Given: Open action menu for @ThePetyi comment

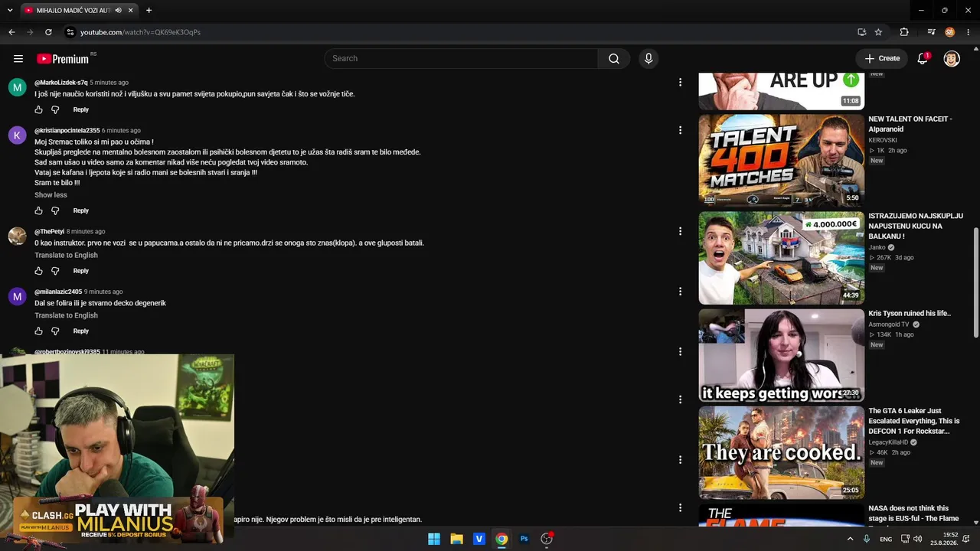Looking at the screenshot, I should [680, 231].
